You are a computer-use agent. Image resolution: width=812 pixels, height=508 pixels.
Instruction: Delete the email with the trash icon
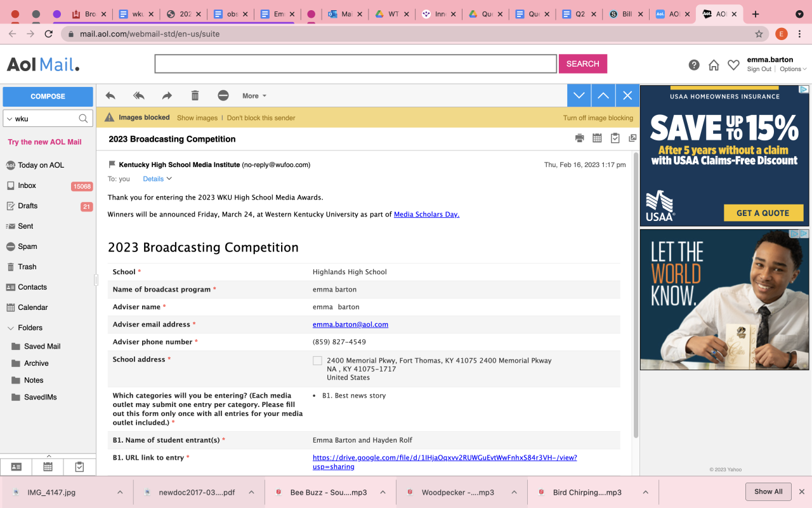[x=195, y=96]
